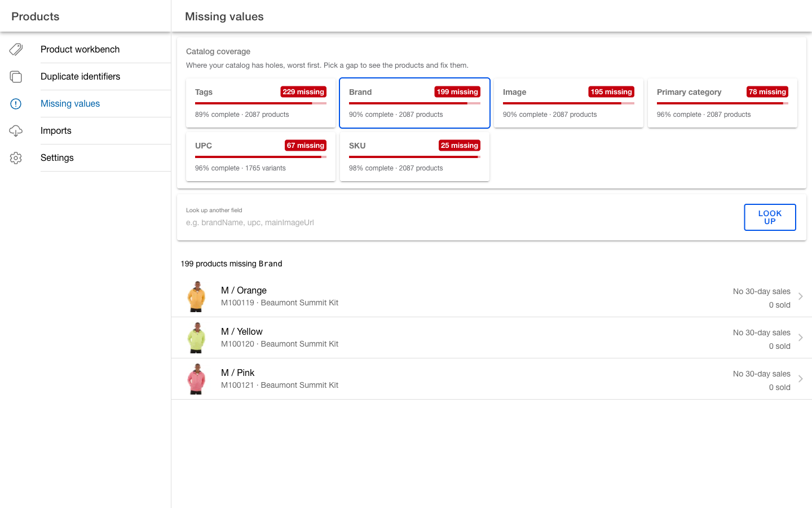Select Missing values menu item
The width and height of the screenshot is (812, 508).
86,104
